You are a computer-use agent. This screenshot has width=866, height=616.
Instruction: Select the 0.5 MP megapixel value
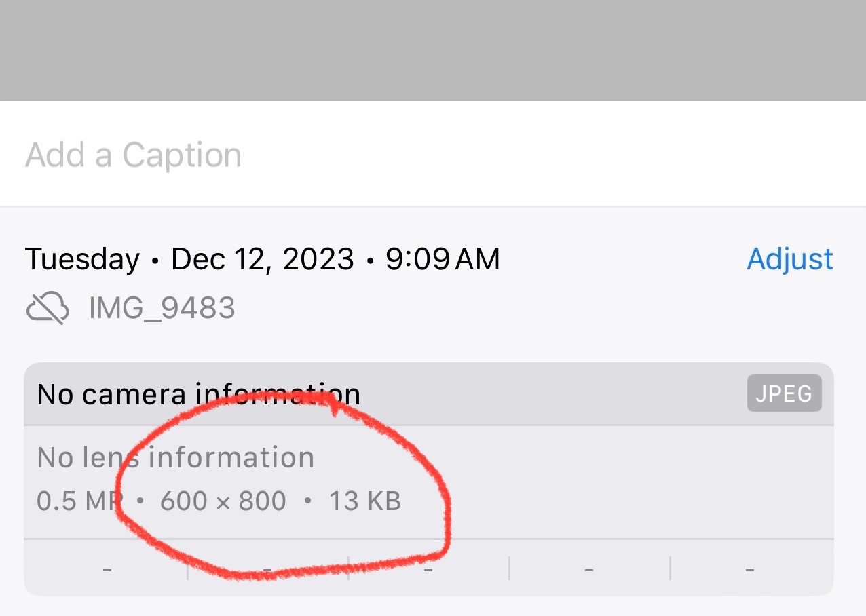click(79, 501)
